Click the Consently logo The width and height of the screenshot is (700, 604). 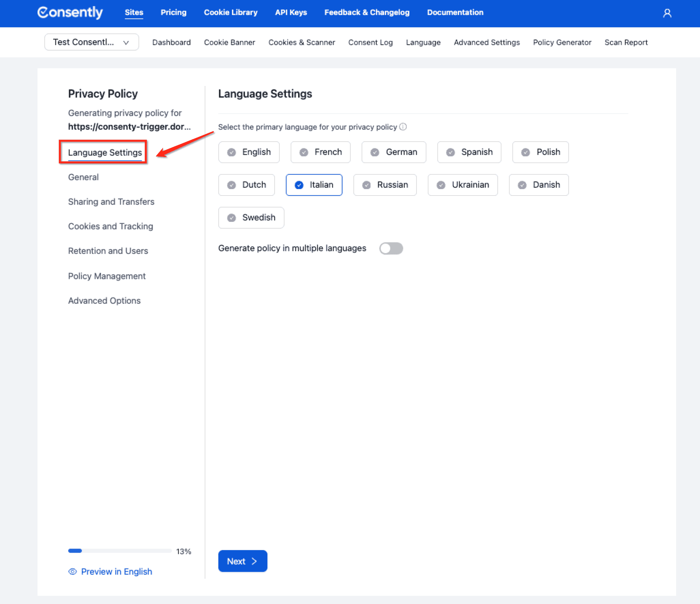tap(70, 13)
